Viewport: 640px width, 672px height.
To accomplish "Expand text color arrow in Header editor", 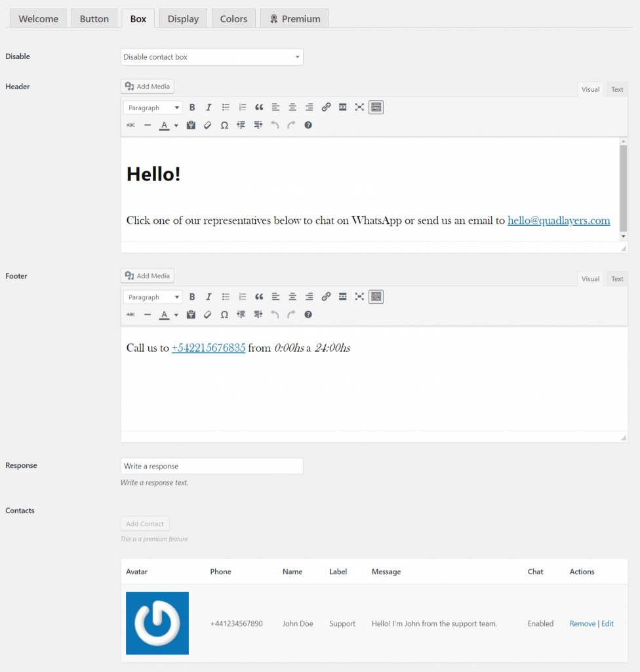I will point(176,125).
